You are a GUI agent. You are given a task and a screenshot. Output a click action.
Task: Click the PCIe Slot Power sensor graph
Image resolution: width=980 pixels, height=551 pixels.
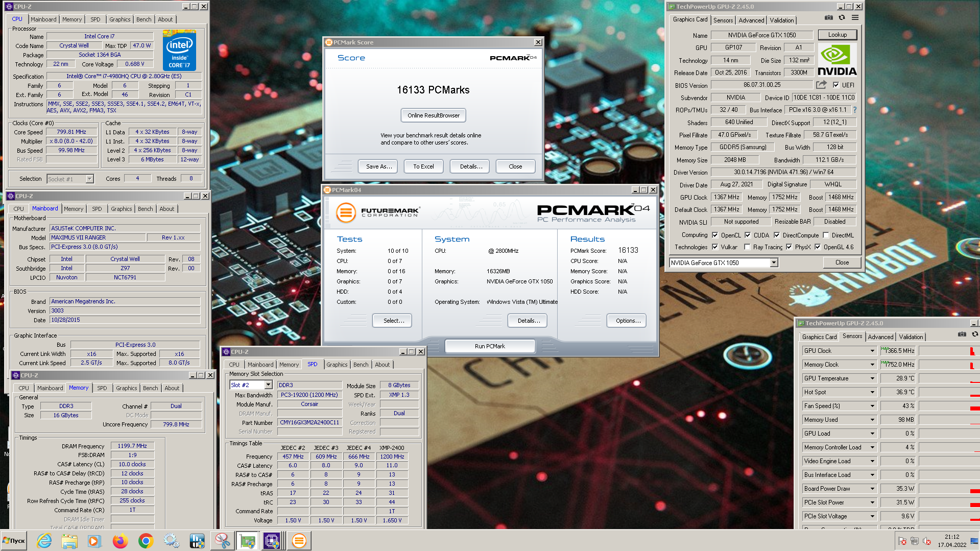click(949, 502)
